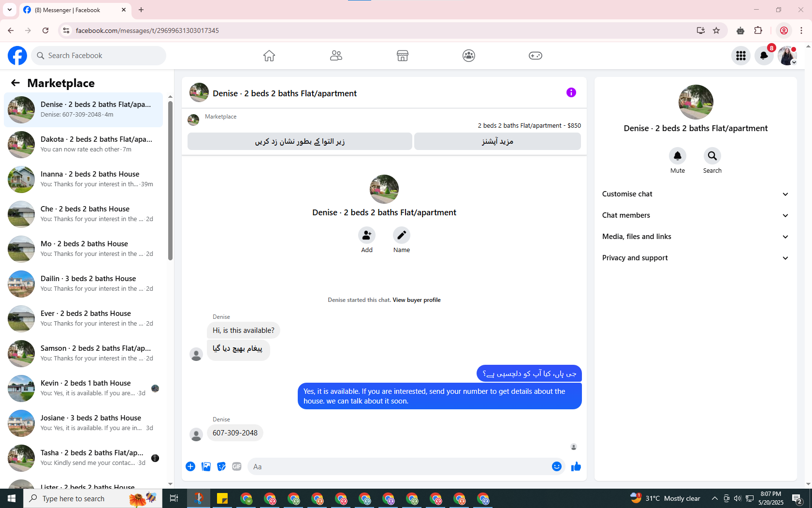Open the Windows notification center
The height and width of the screenshot is (508, 812).
(x=797, y=498)
